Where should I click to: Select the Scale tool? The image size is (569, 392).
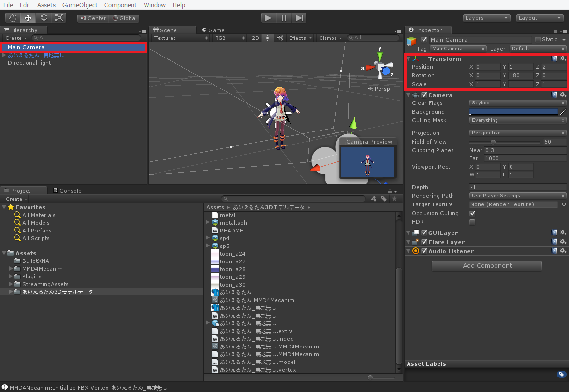pos(59,18)
